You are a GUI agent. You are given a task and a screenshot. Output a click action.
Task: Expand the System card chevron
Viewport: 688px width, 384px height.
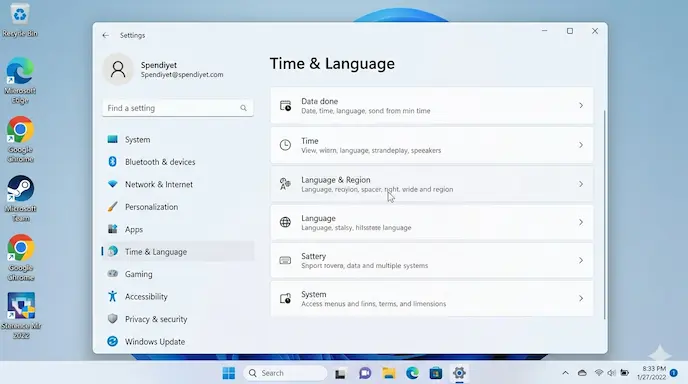(x=581, y=298)
